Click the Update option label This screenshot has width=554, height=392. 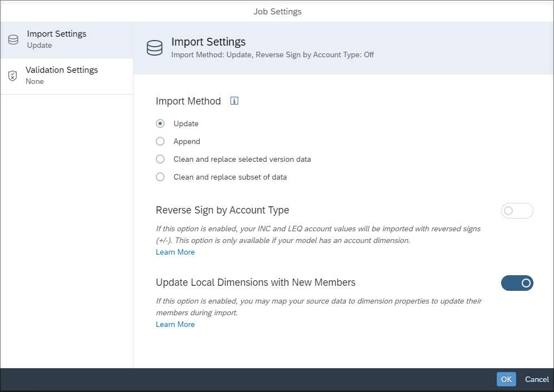click(186, 123)
